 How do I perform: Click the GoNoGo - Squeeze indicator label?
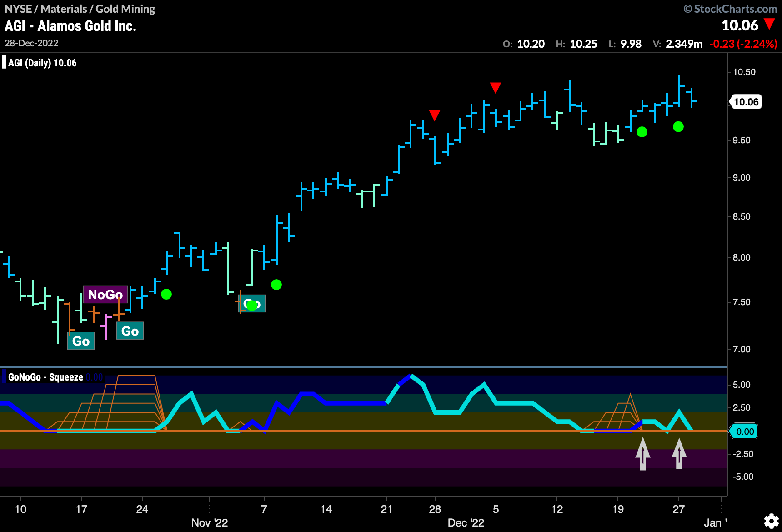[46, 377]
